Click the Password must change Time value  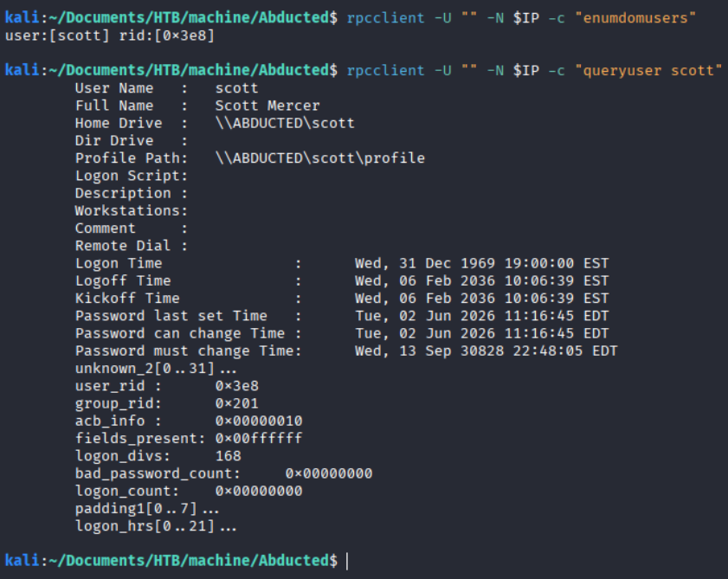point(486,351)
